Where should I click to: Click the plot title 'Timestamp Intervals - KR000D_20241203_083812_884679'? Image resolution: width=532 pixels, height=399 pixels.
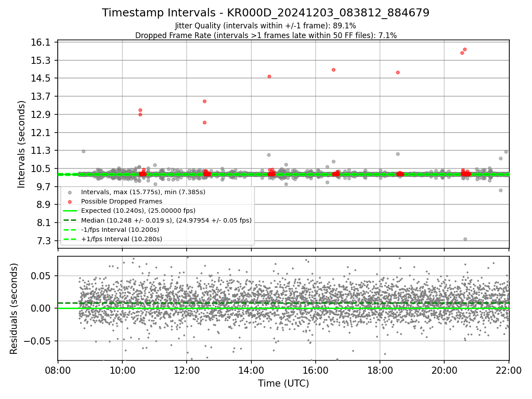click(x=266, y=13)
